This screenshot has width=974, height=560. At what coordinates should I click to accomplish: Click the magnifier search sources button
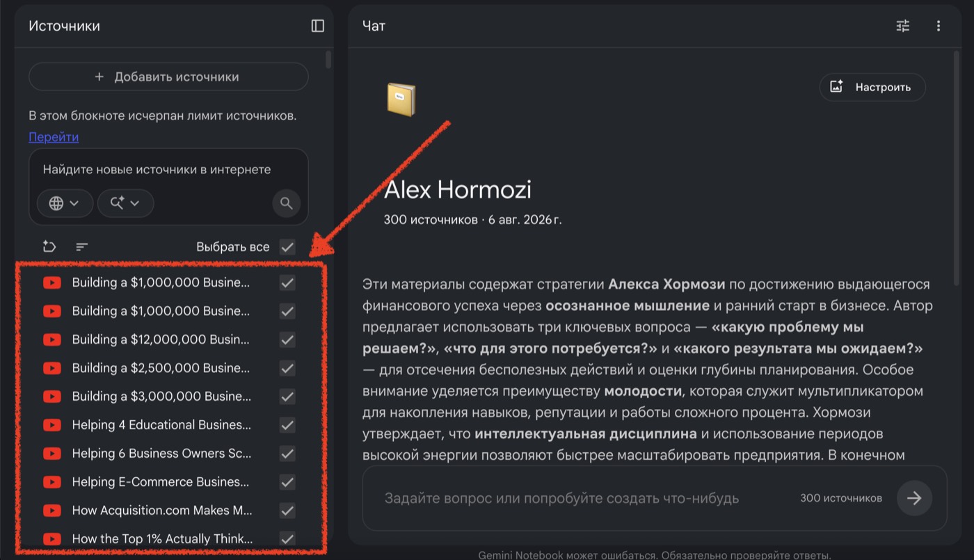[x=287, y=203]
